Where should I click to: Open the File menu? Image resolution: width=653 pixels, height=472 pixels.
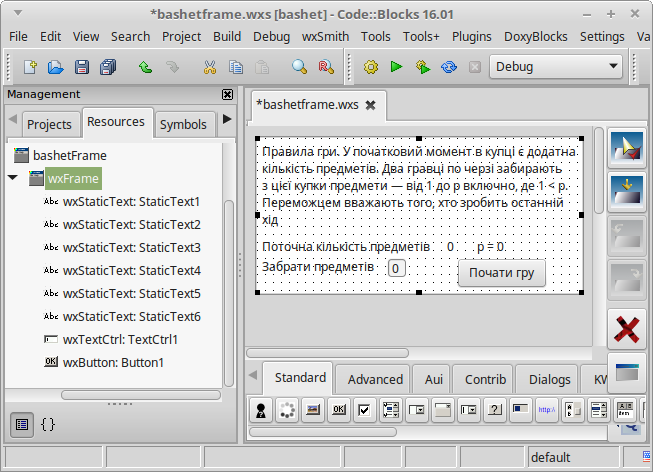(x=18, y=37)
